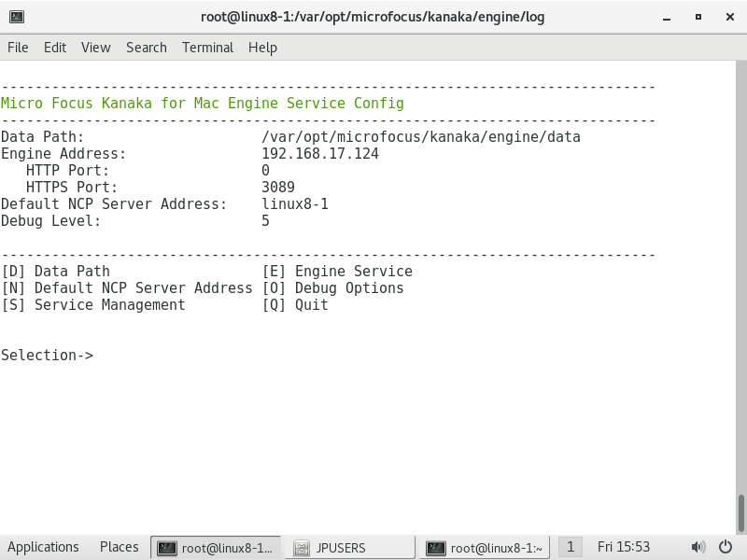This screenshot has width=747, height=560.
Task: Click the [S] Service Management option text
Action: (x=93, y=305)
